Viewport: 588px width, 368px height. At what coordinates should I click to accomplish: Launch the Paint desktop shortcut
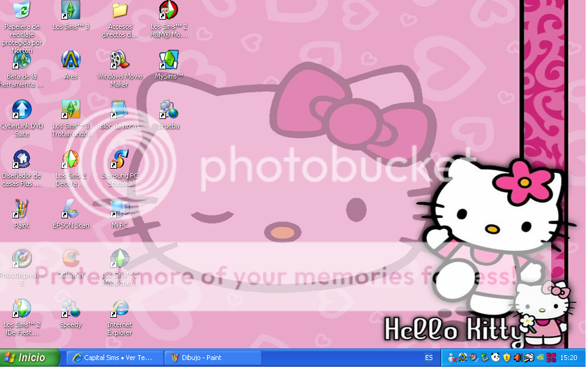point(22,209)
